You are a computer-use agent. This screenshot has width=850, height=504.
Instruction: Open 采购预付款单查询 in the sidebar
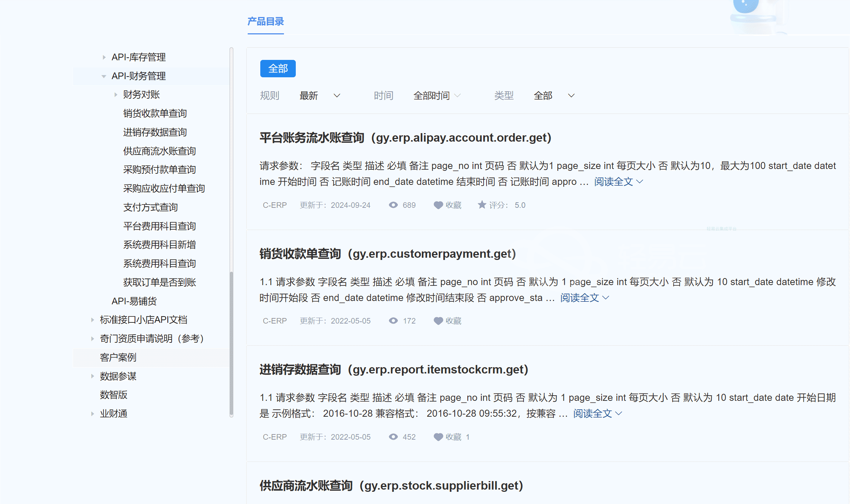(x=159, y=170)
